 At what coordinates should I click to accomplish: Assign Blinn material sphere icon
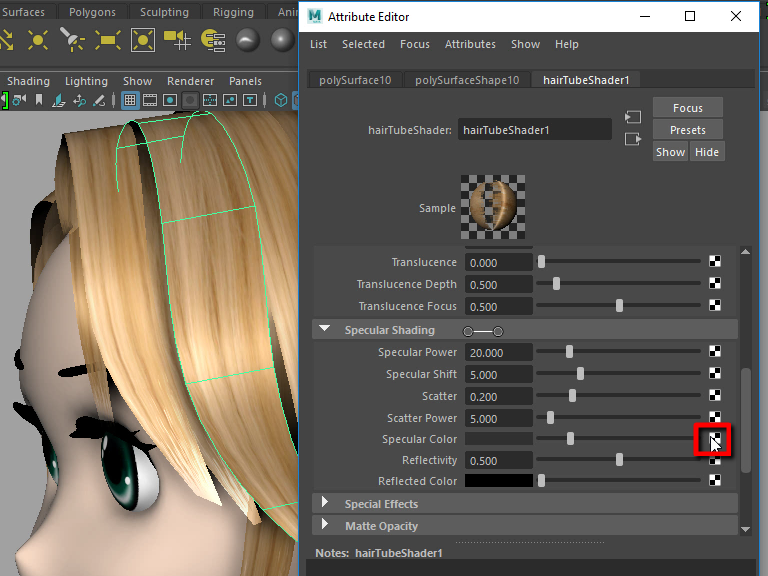pos(282,40)
